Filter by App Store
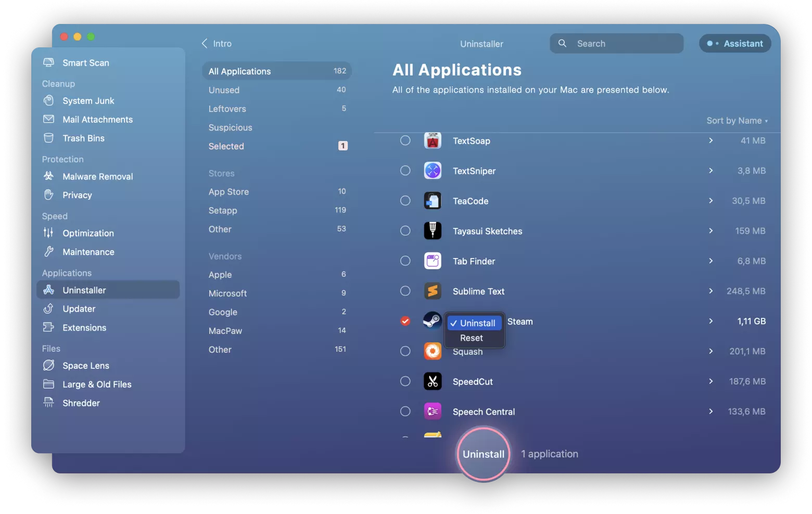 277,191
